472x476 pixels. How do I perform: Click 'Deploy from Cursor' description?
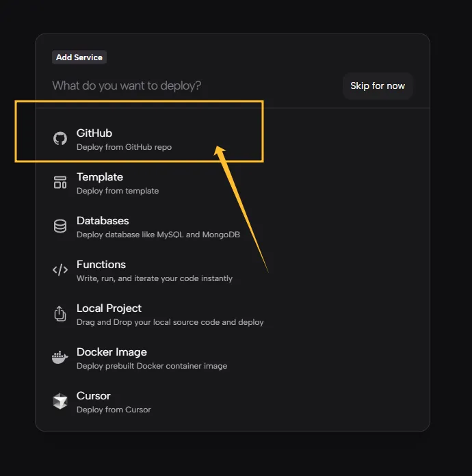[x=114, y=410]
